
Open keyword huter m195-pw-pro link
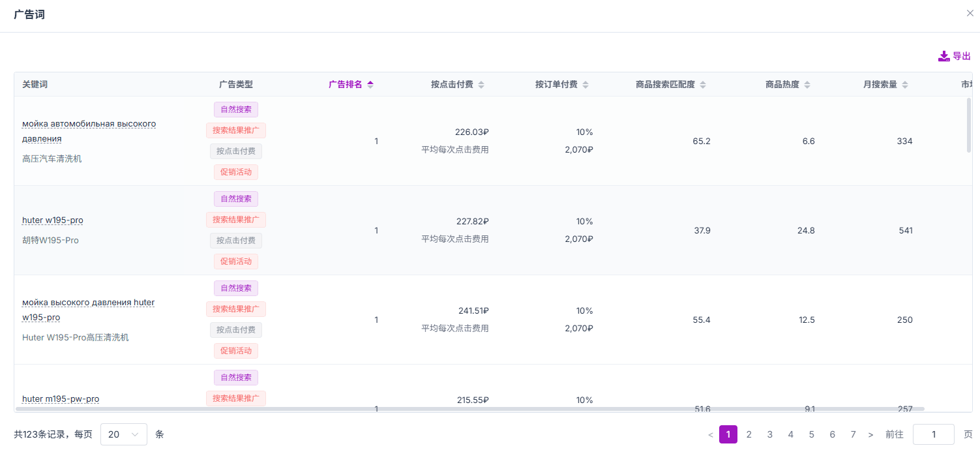click(x=61, y=399)
